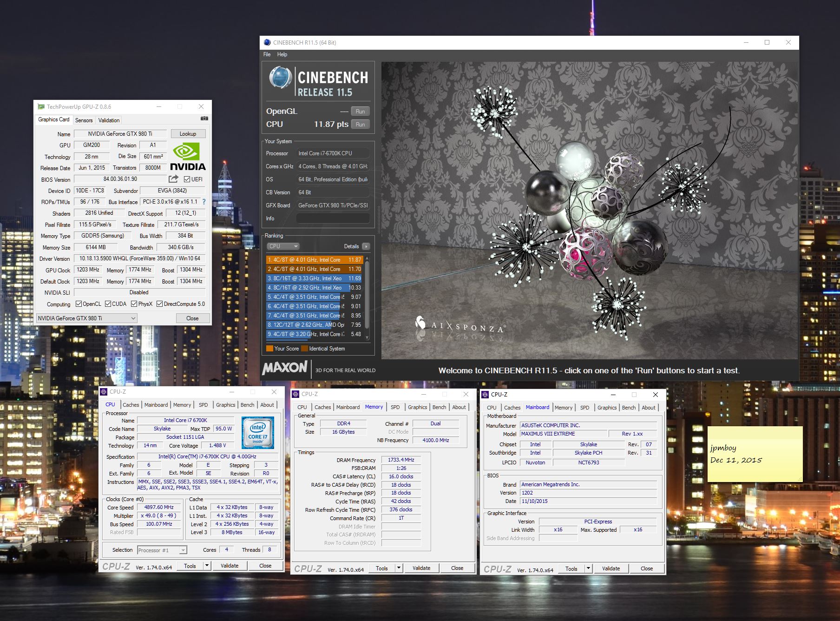Viewport: 840px width, 621px height.
Task: Select ranking row 8 12C/12T AMD
Action: 314,325
